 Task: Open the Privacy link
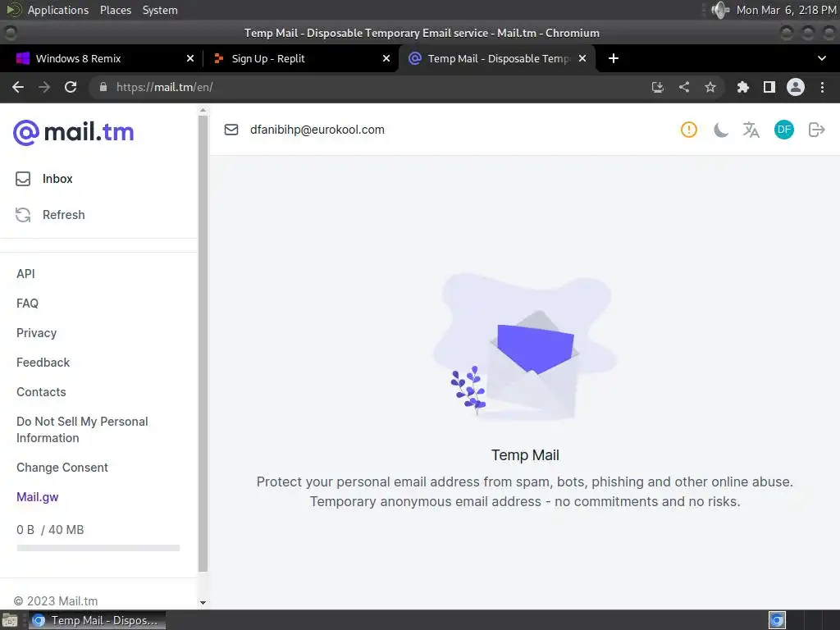[36, 333]
